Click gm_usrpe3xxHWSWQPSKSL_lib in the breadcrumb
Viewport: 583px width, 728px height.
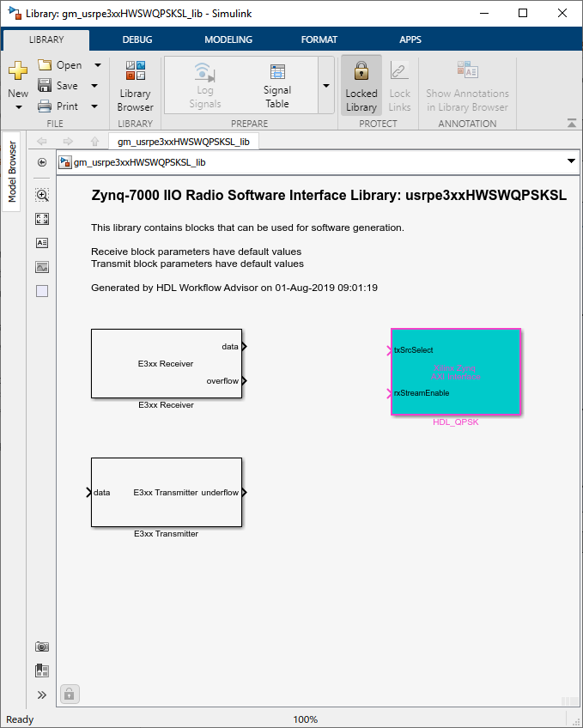(x=139, y=162)
